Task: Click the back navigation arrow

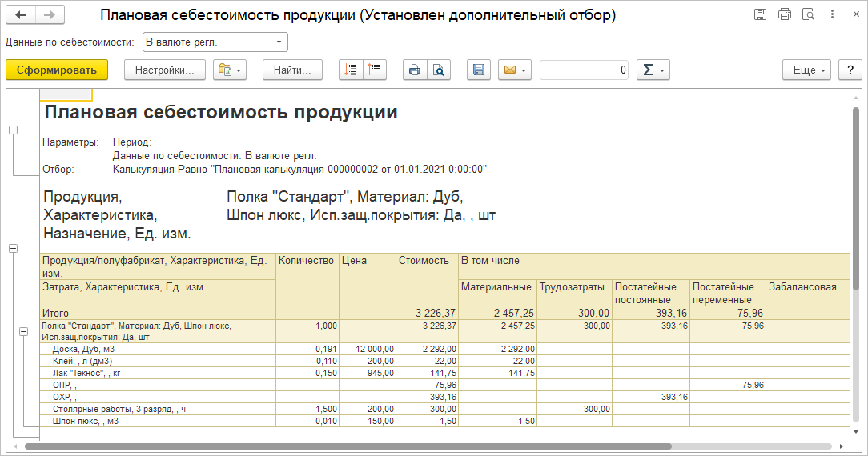Action: pos(22,15)
